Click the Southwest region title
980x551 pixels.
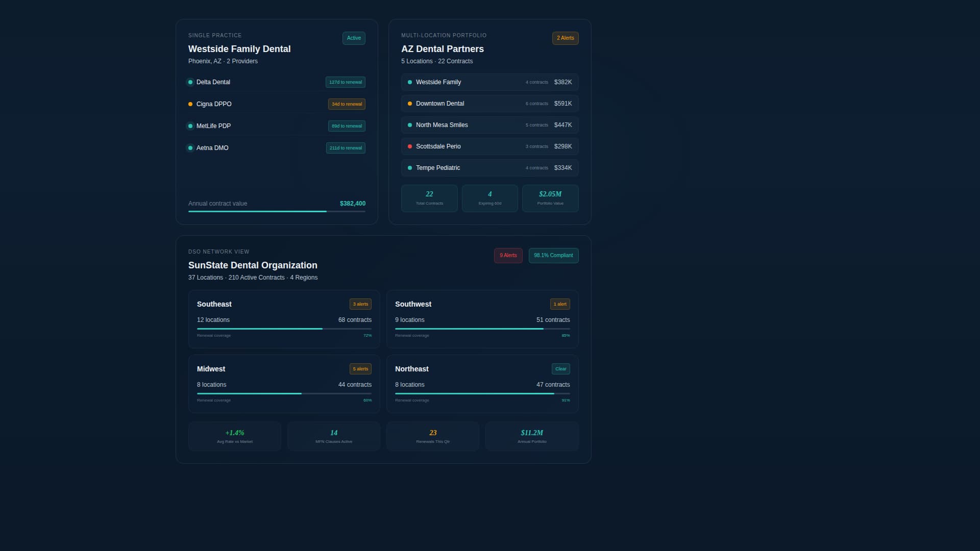click(x=413, y=304)
